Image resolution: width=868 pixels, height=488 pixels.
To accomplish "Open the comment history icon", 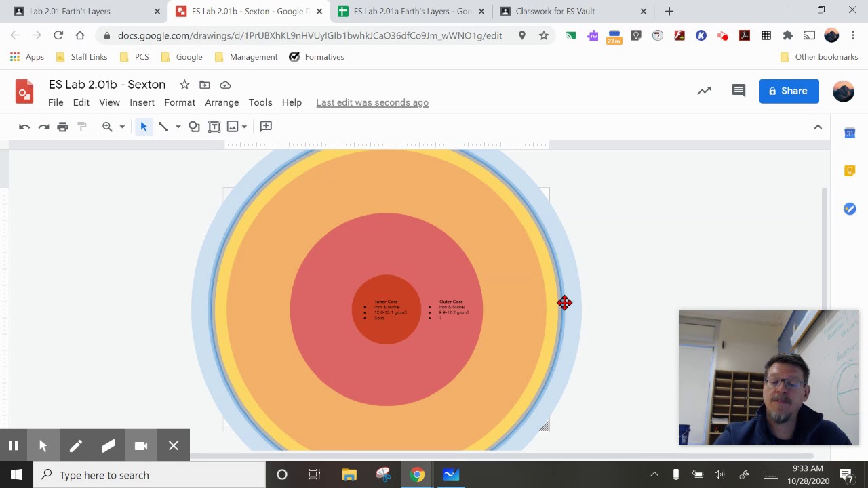I will [738, 91].
